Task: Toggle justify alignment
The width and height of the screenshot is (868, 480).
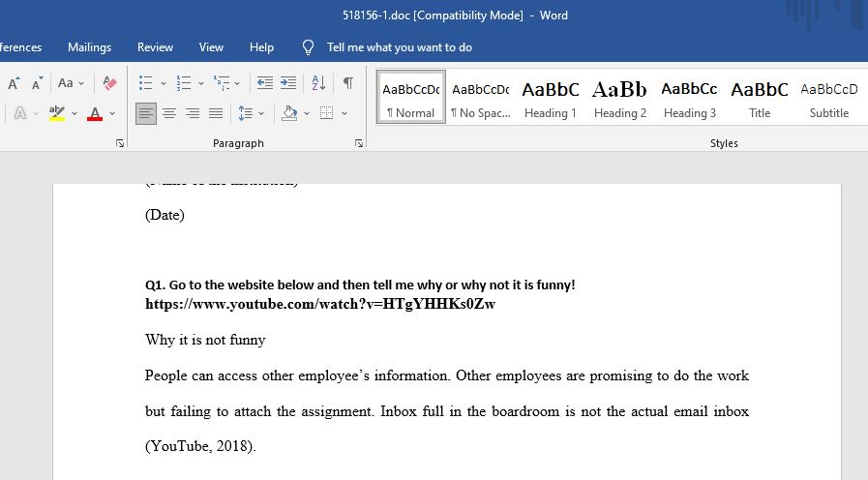Action: pos(216,113)
